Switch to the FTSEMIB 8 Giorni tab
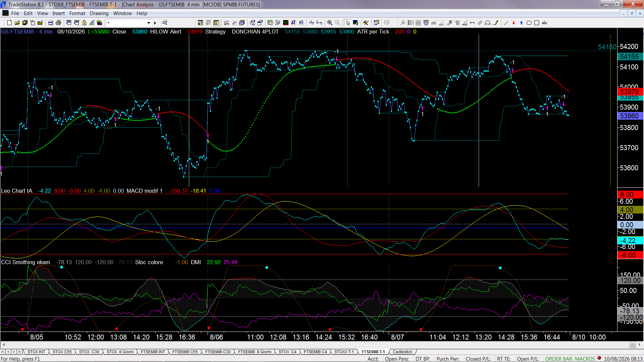The image size is (644, 362). pos(255,352)
